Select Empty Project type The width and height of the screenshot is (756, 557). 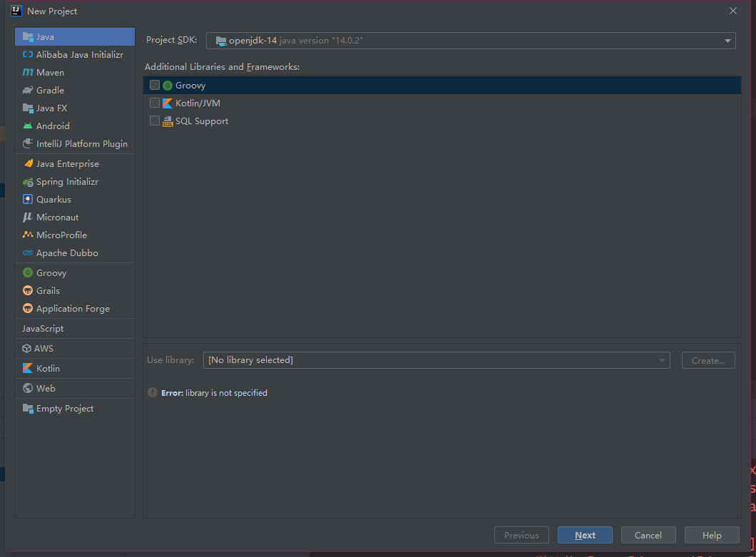click(x=75, y=409)
